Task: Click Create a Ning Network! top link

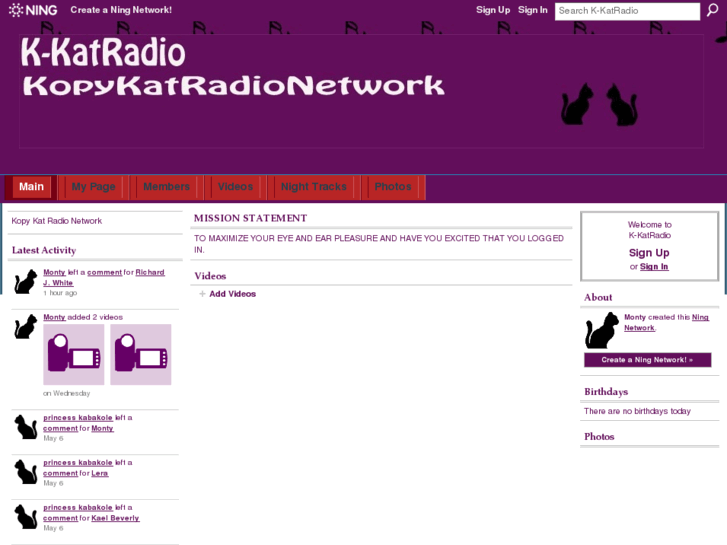Action: click(x=121, y=10)
